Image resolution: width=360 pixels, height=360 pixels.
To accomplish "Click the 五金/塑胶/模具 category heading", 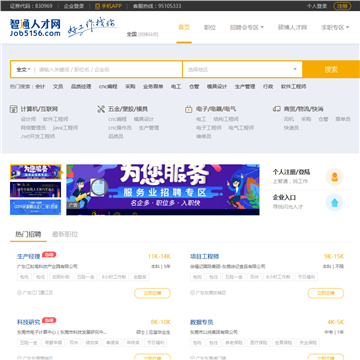I will [128, 109].
